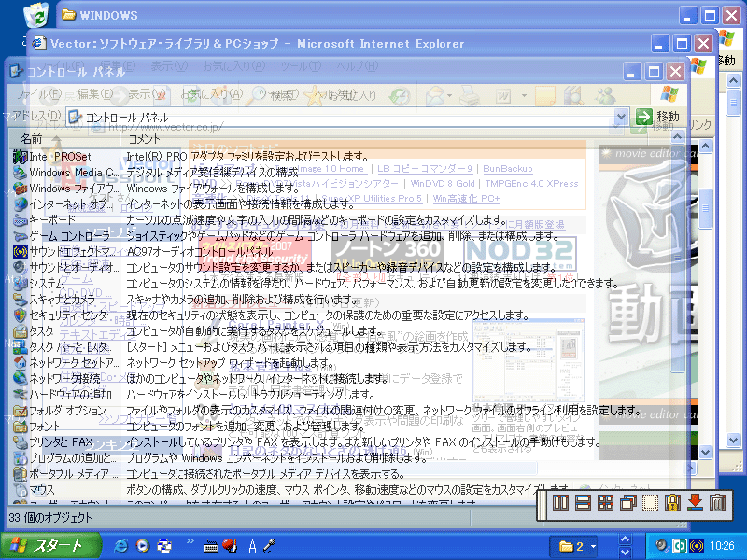Launch Windows Media Player from quick launch
747x560 pixels.
tap(143, 546)
